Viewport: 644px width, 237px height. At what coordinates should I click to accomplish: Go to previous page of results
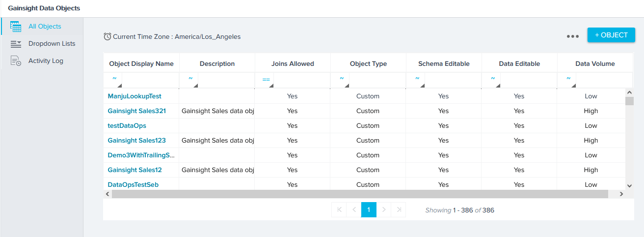(x=354, y=209)
